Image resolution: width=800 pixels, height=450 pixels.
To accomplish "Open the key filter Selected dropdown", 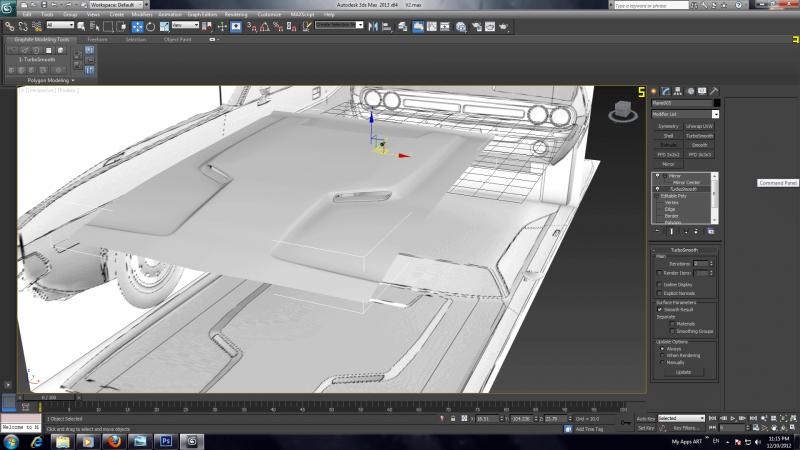I will click(682, 418).
